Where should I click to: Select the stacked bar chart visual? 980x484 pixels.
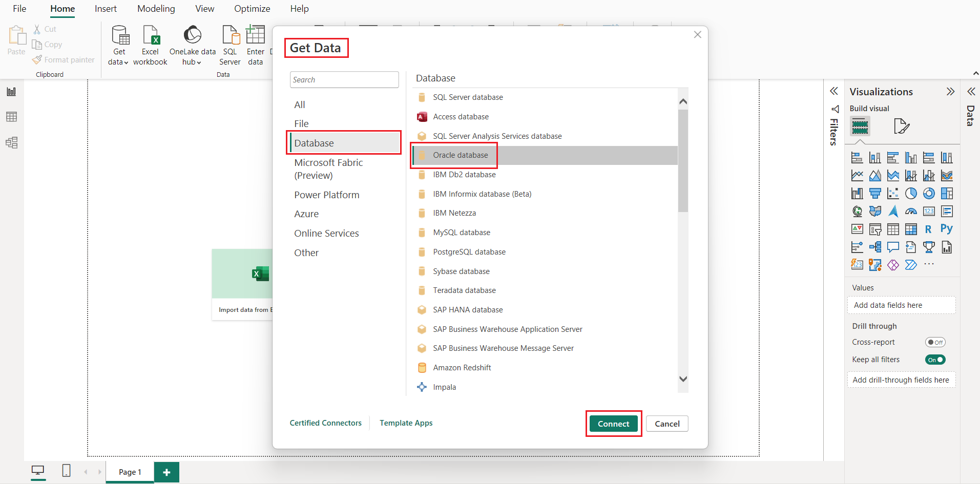tap(857, 158)
